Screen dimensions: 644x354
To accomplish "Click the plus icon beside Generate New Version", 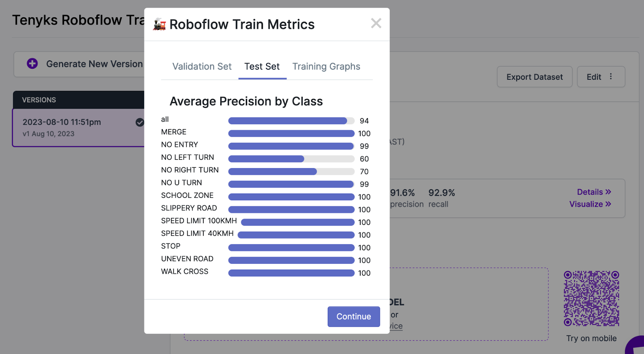I will click(32, 64).
